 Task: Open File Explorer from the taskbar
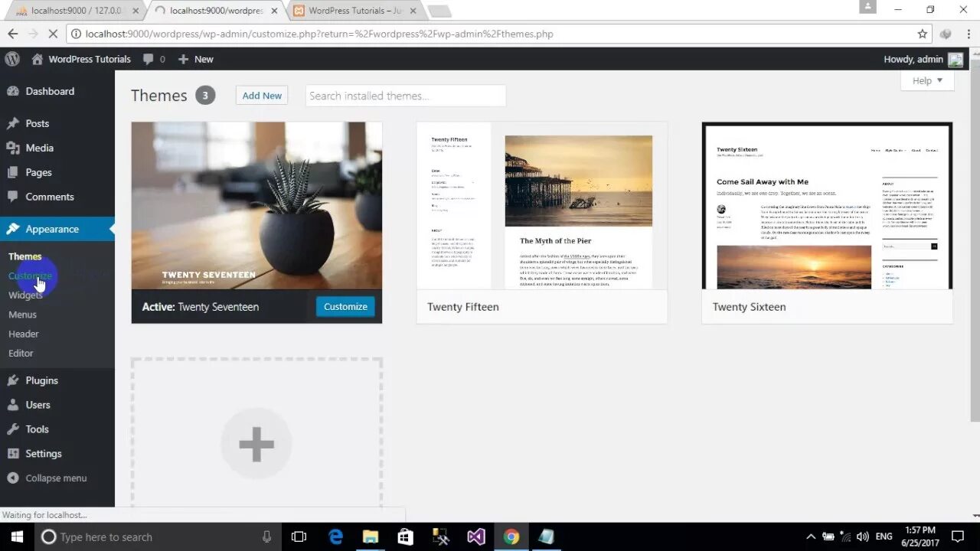pyautogui.click(x=371, y=536)
